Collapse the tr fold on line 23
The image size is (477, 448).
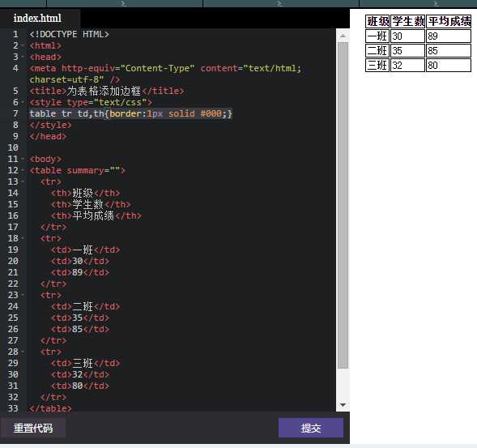[x=23, y=295]
